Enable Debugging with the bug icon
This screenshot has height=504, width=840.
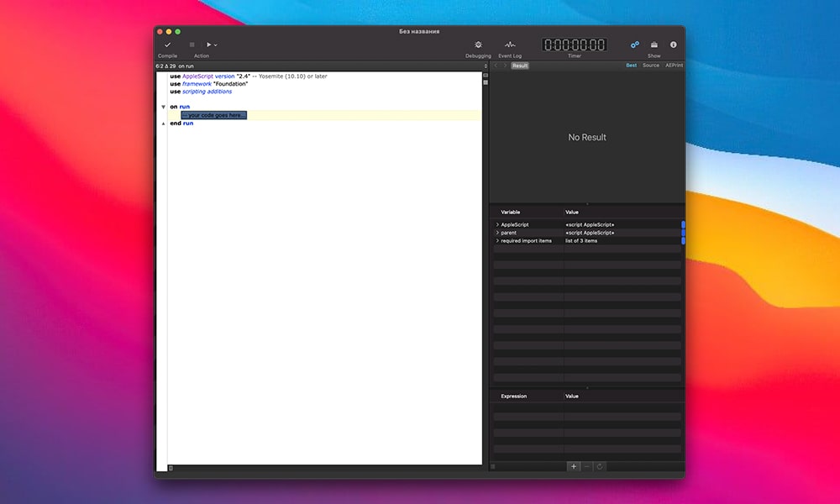(478, 45)
